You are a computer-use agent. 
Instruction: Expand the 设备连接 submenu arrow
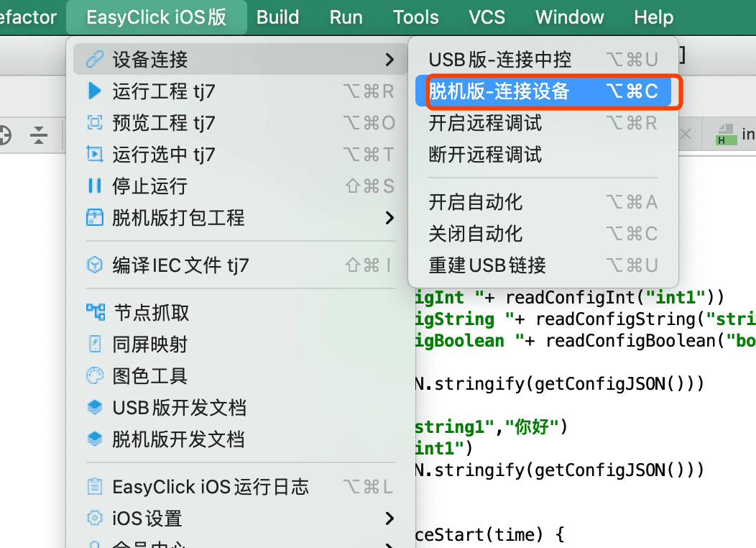389,60
